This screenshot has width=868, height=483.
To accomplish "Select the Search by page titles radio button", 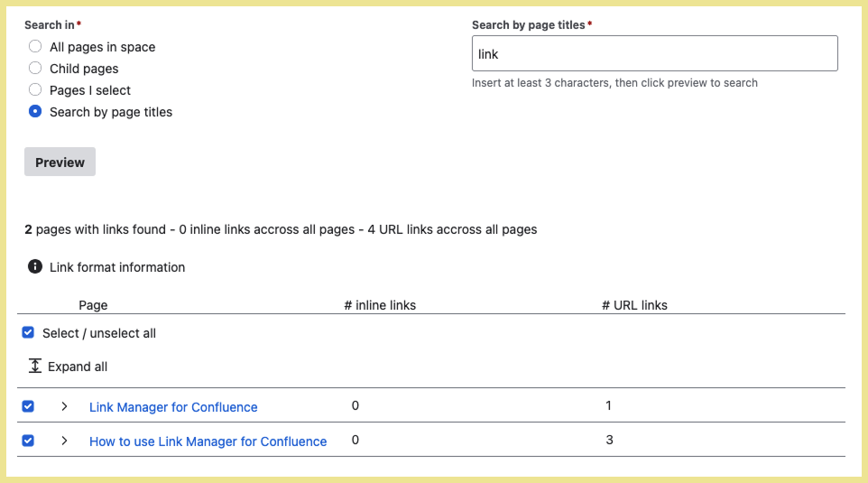I will click(x=35, y=111).
